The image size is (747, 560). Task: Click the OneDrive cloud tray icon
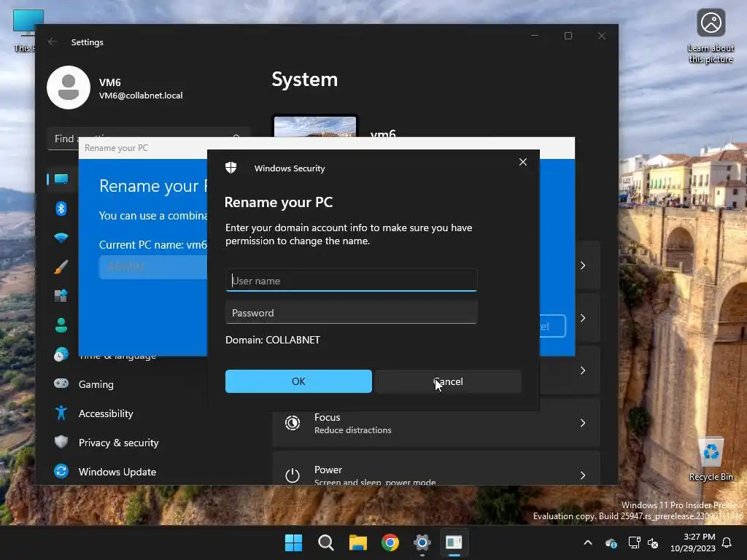coord(611,542)
